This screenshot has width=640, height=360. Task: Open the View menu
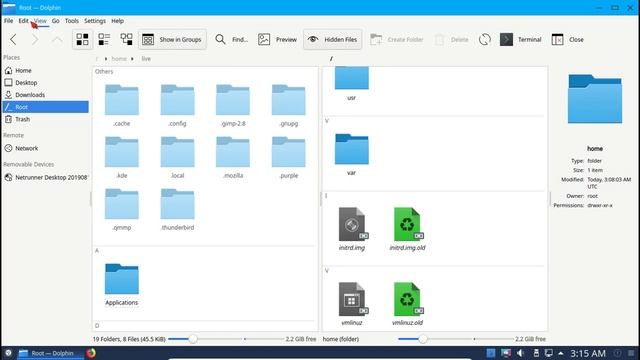[x=40, y=21]
